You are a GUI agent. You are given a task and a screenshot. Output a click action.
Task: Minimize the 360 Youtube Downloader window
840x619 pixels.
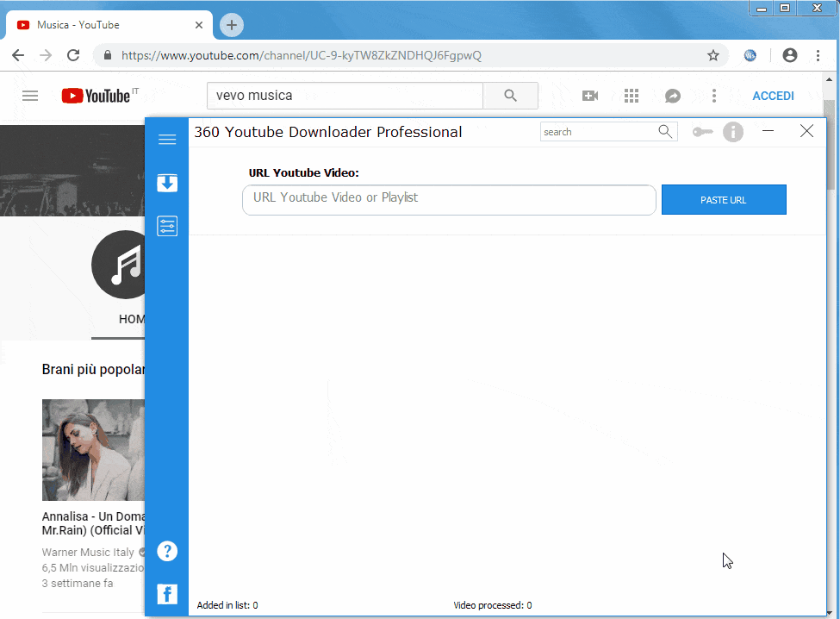(x=768, y=131)
